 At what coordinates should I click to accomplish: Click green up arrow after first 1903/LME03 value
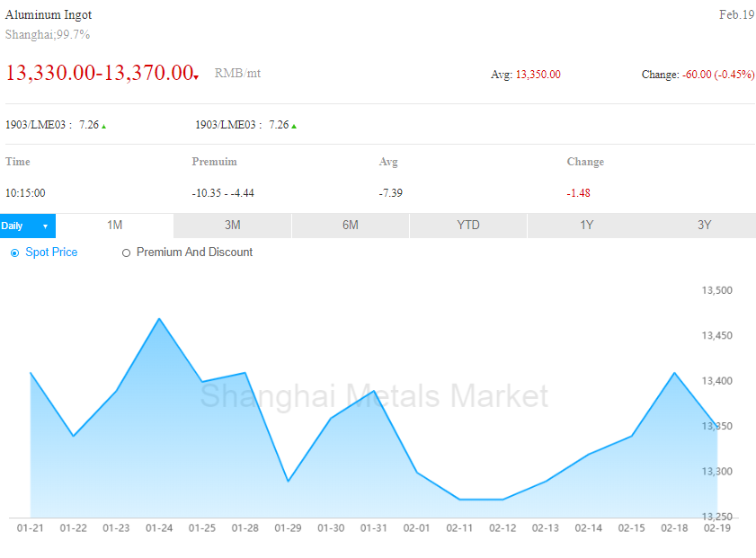(x=104, y=126)
